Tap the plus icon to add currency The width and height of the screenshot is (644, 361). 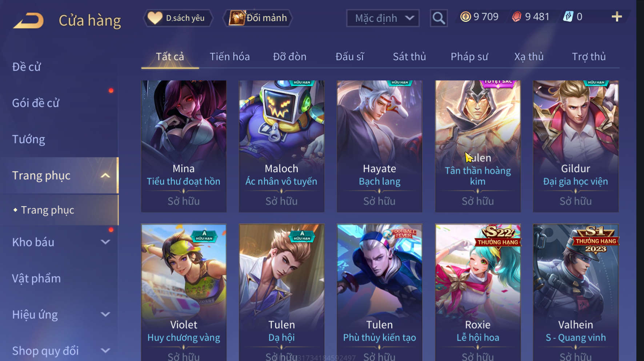pyautogui.click(x=617, y=16)
